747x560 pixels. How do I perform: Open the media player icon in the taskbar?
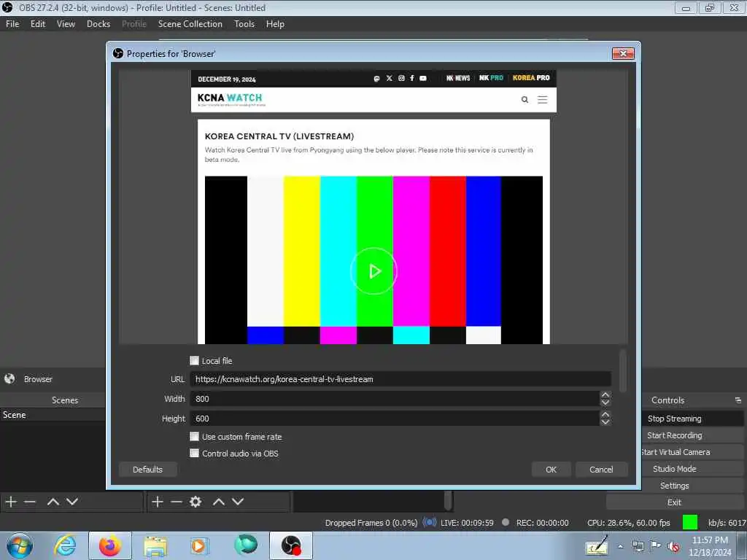pyautogui.click(x=198, y=545)
